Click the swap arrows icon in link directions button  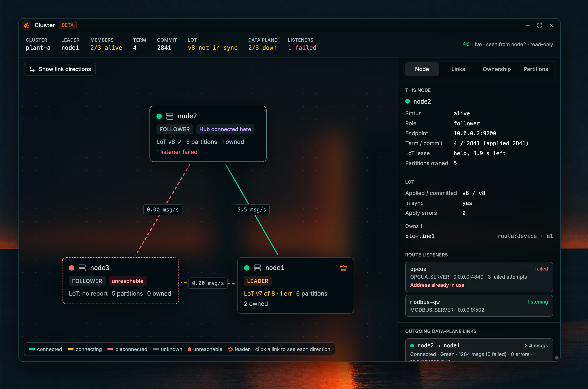(x=32, y=69)
